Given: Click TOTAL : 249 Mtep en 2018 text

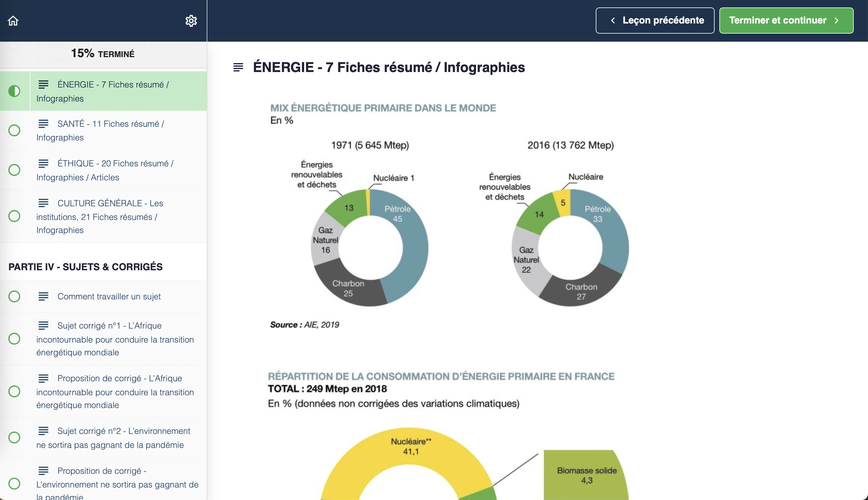Looking at the screenshot, I should point(327,389).
